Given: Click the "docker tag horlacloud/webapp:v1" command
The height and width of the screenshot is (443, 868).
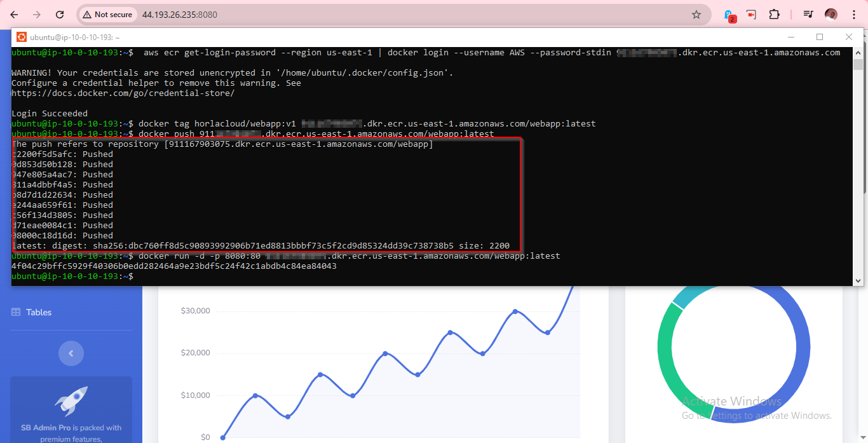Looking at the screenshot, I should [367, 123].
